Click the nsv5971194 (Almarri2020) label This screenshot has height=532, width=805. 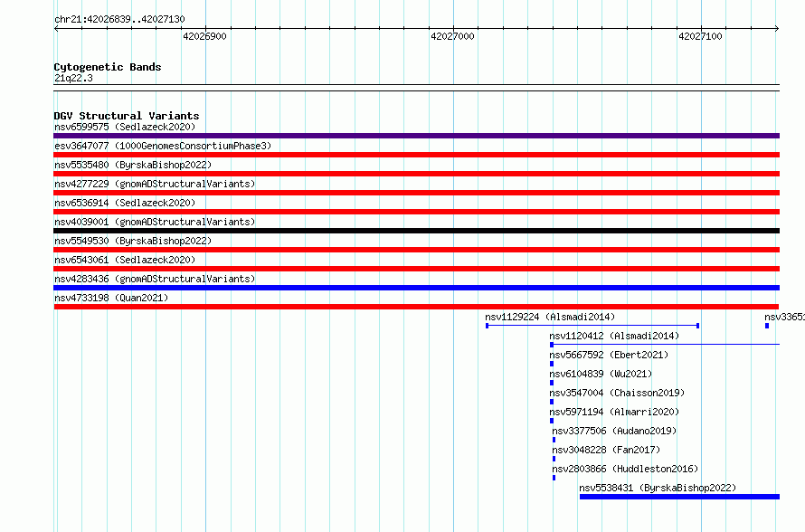[x=614, y=412]
